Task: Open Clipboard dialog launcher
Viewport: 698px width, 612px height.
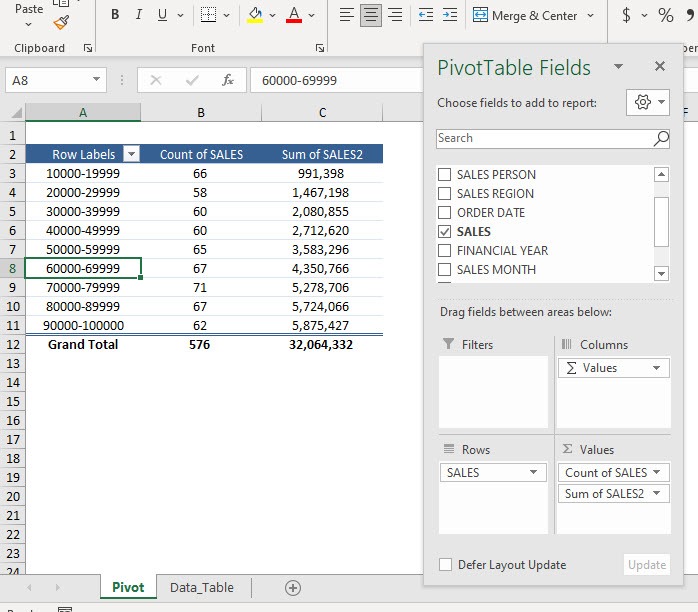Action: pyautogui.click(x=88, y=48)
